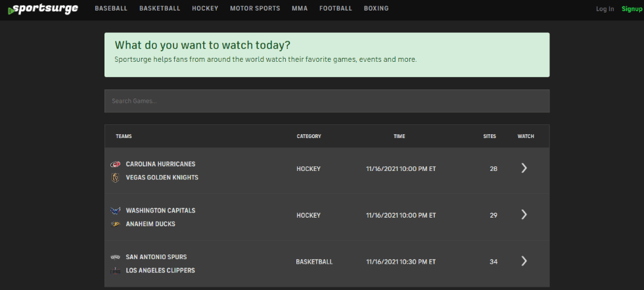Open the Spurs vs Clippers watch arrow
644x290 pixels.
(524, 261)
